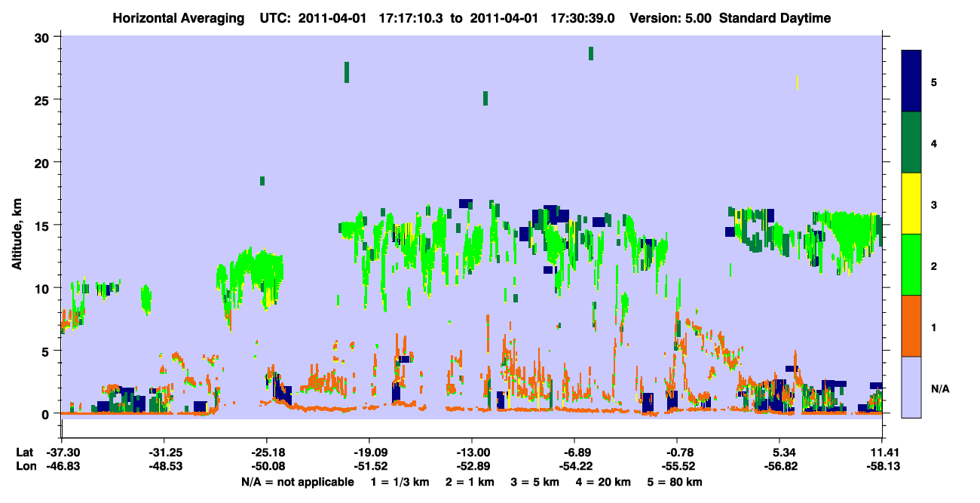Click the latitude value '-19.09'
This screenshot has height=503, width=980.
pos(369,452)
